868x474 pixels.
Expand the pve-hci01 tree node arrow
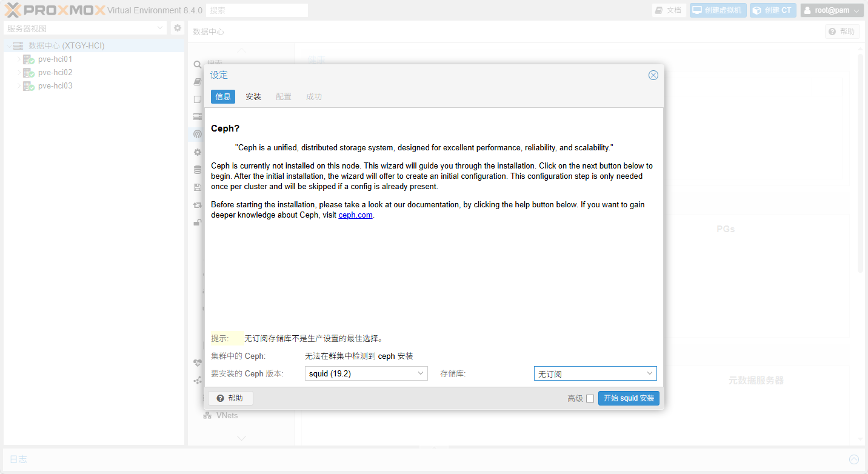(x=18, y=59)
